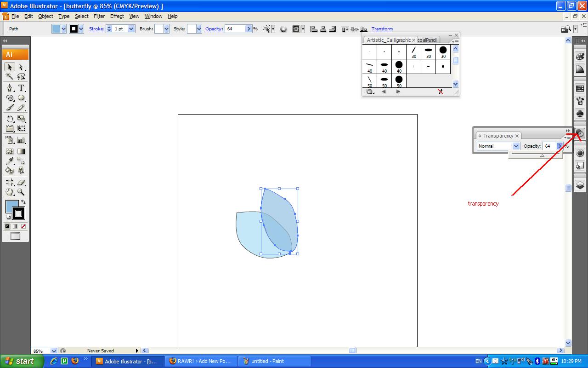Select the Direct Selection tool

21,67
